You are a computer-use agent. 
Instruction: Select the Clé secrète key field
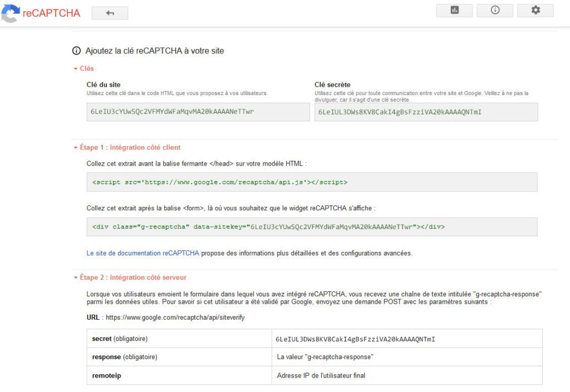(426, 112)
